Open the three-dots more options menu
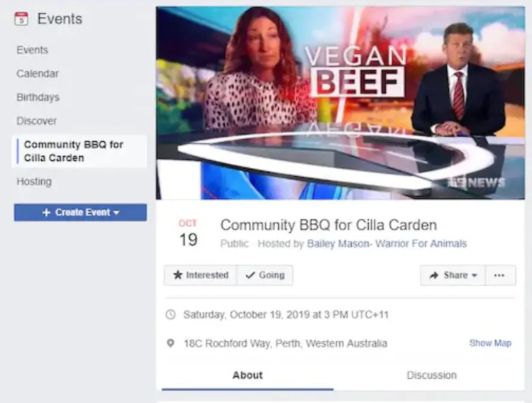Viewport: 532px width, 403px height. tap(499, 275)
